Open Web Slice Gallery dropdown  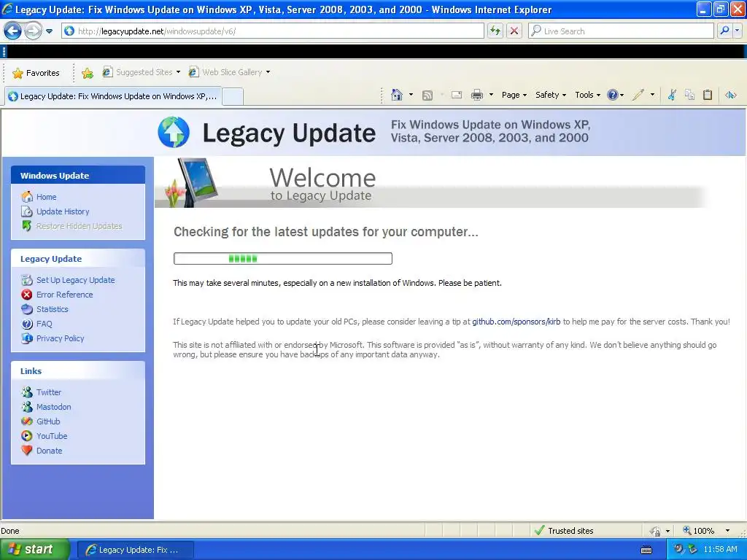229,72
